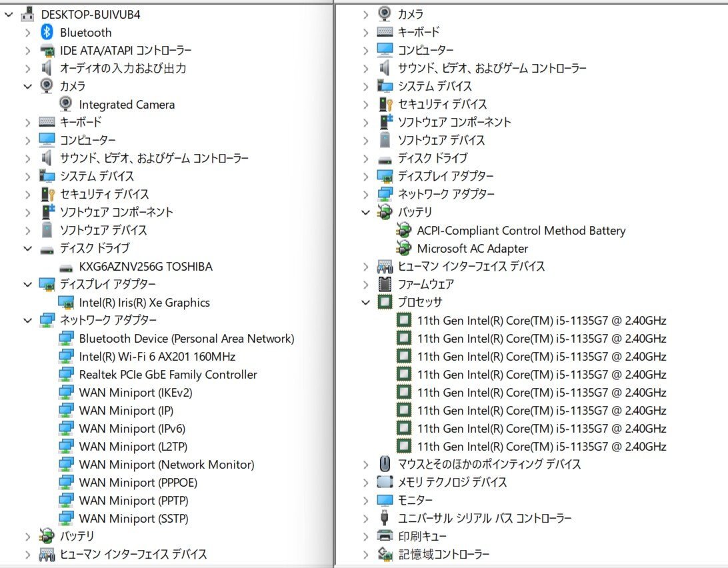Select the Intel Wi-Fi 6 AX201 adapter icon
The height and width of the screenshot is (568, 728).
65,356
